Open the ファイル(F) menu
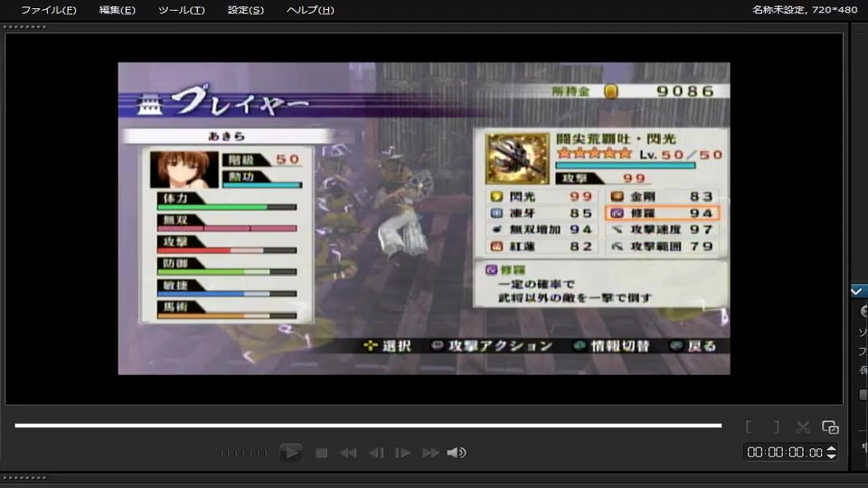 pyautogui.click(x=49, y=10)
